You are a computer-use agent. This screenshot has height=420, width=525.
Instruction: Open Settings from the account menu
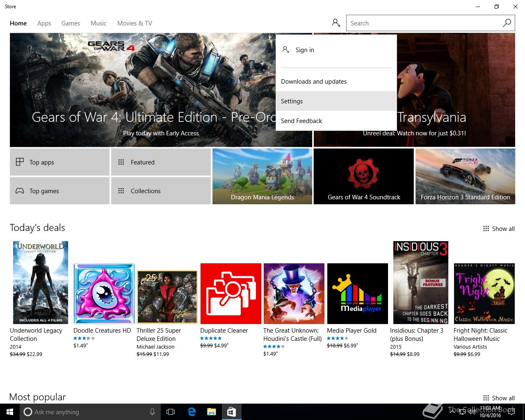336,101
